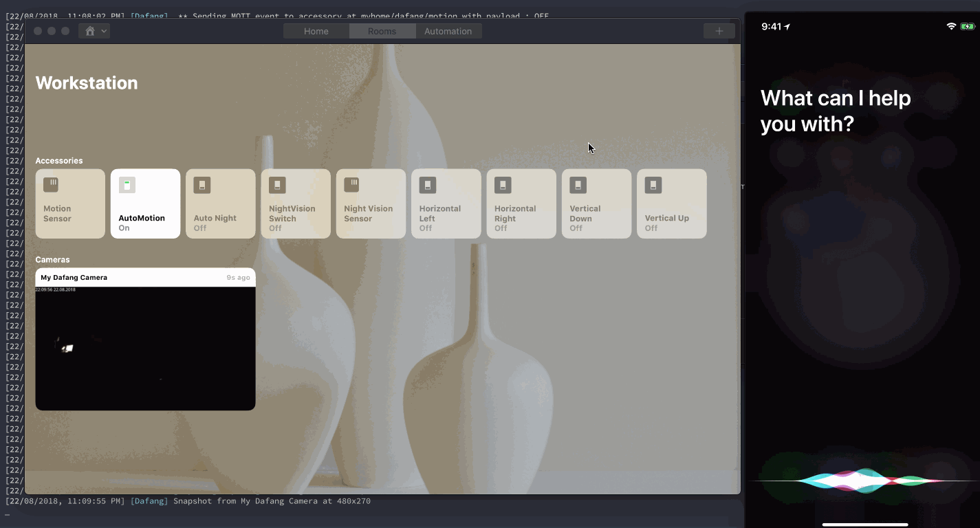Viewport: 980px width, 528px height.
Task: Tap 'What can I help you with?' text
Action: tap(836, 111)
